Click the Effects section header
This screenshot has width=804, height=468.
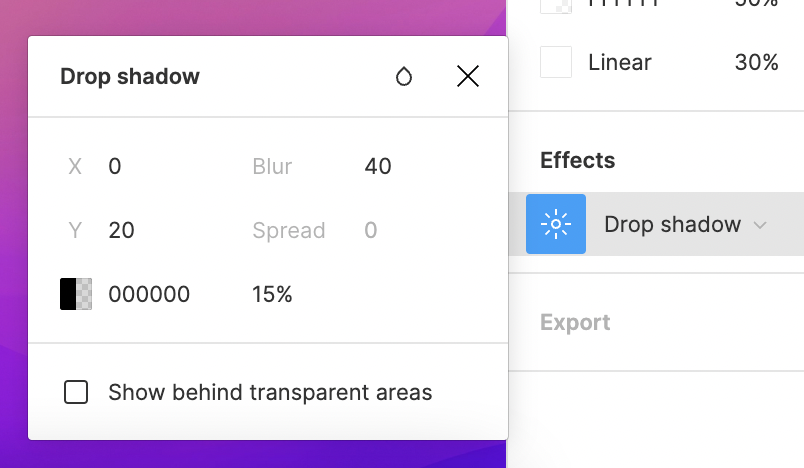point(577,160)
